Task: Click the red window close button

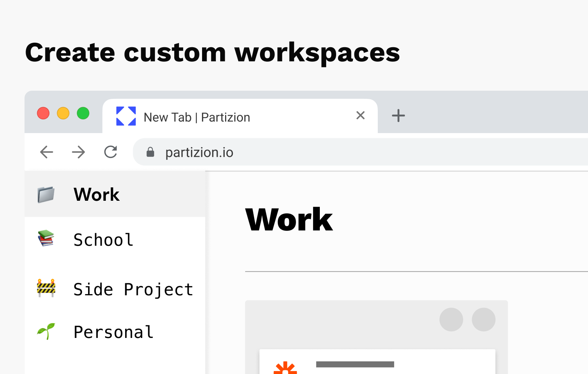Action: 43,113
